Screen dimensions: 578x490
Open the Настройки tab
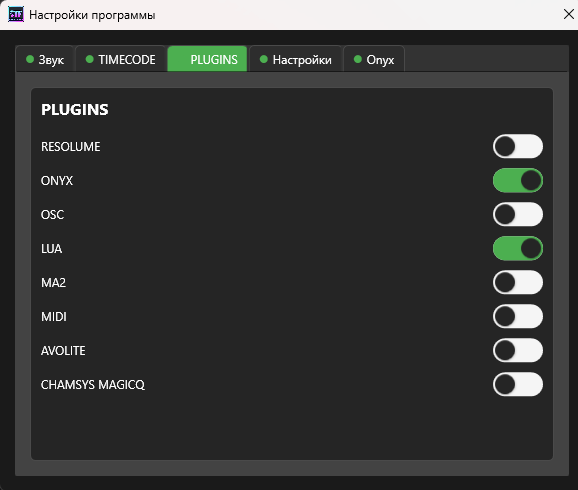coord(296,59)
